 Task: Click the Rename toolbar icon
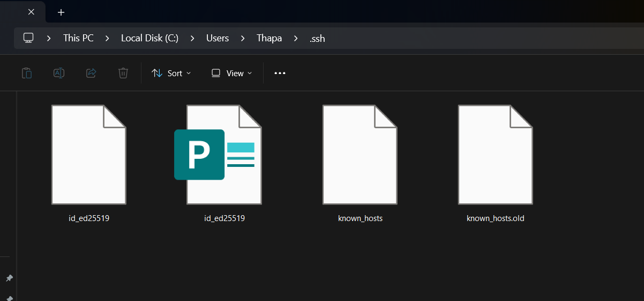pyautogui.click(x=59, y=73)
